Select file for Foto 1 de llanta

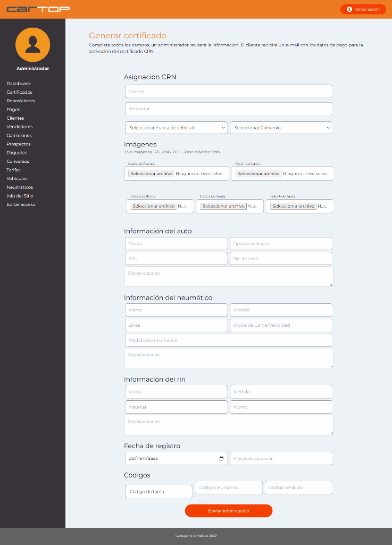pyautogui.click(x=258, y=174)
